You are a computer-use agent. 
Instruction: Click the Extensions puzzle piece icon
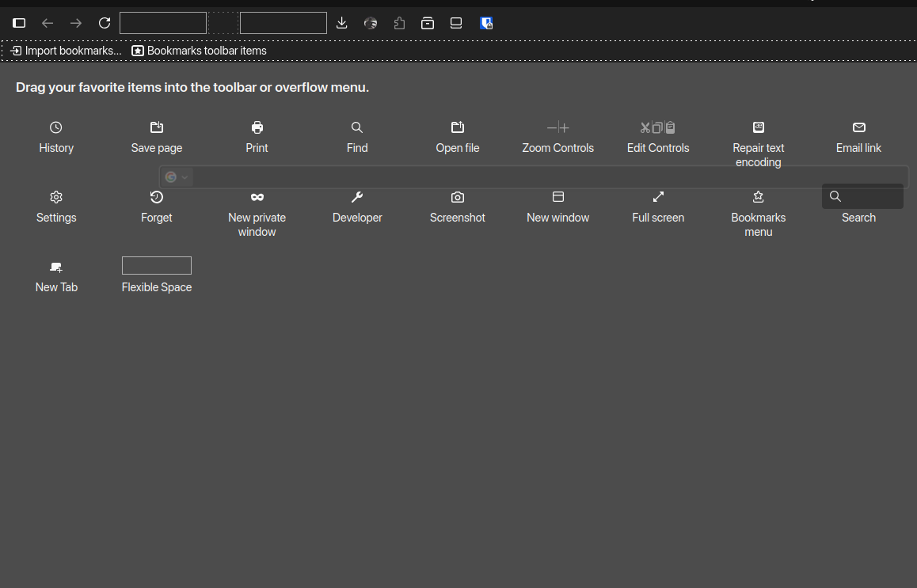coord(399,23)
